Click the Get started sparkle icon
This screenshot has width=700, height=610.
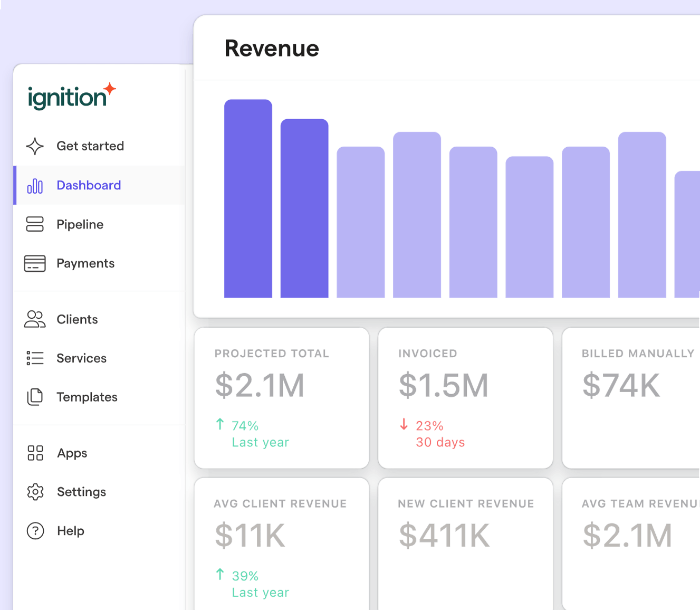[x=35, y=146]
